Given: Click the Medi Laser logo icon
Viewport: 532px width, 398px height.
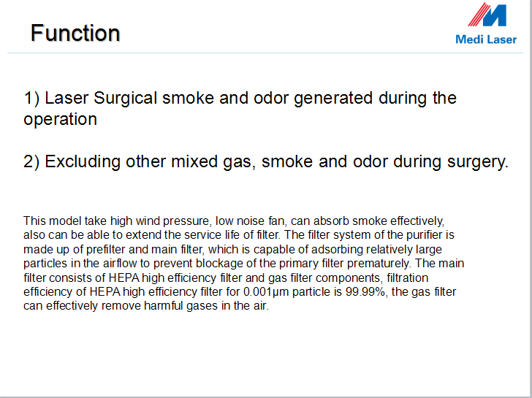Looking at the screenshot, I should point(487,15).
